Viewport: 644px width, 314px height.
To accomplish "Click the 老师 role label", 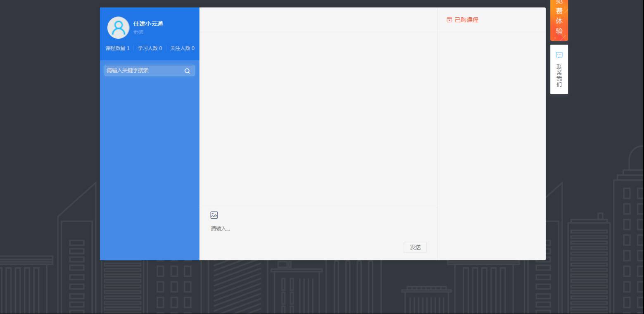I will tap(138, 32).
